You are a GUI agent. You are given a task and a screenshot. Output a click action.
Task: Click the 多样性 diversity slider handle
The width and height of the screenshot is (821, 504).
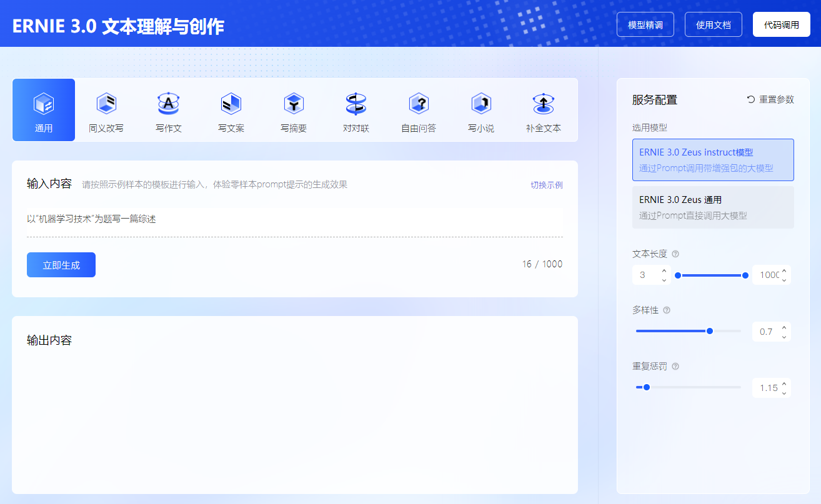pos(709,331)
